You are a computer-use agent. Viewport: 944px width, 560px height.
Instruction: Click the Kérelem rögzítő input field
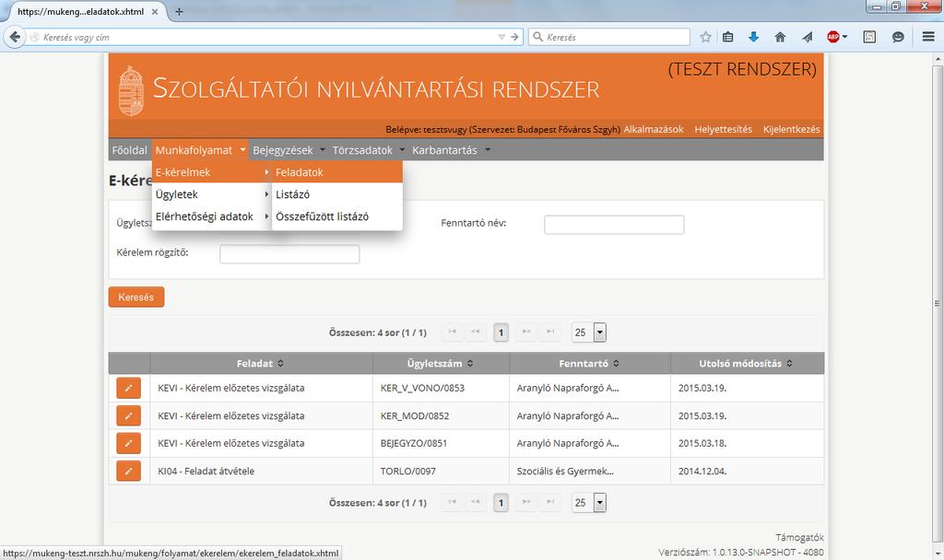coord(289,254)
